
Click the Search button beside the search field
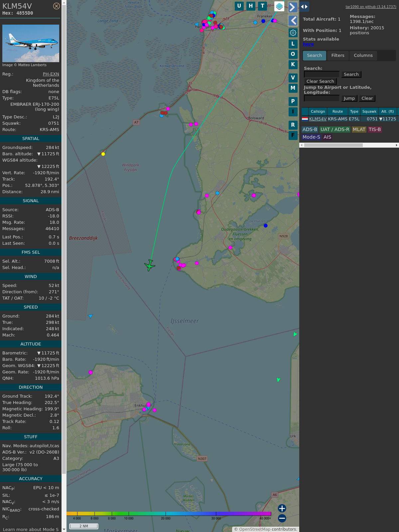(x=351, y=74)
